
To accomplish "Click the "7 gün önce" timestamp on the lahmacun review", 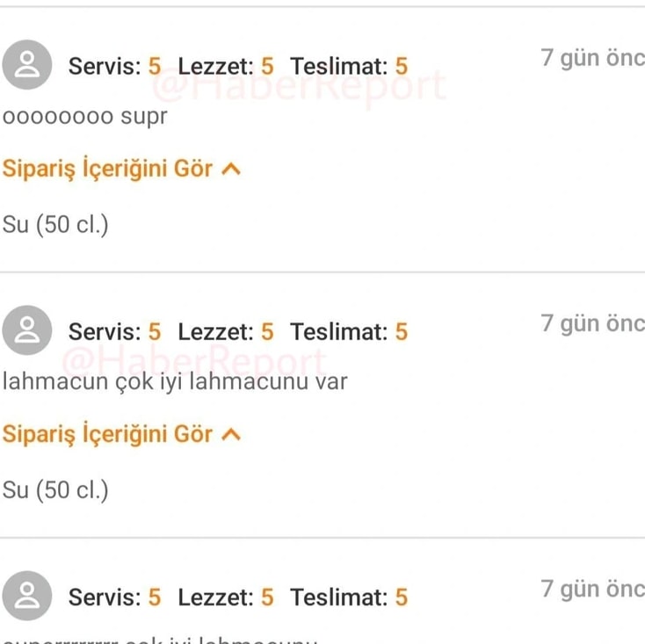I will (593, 324).
